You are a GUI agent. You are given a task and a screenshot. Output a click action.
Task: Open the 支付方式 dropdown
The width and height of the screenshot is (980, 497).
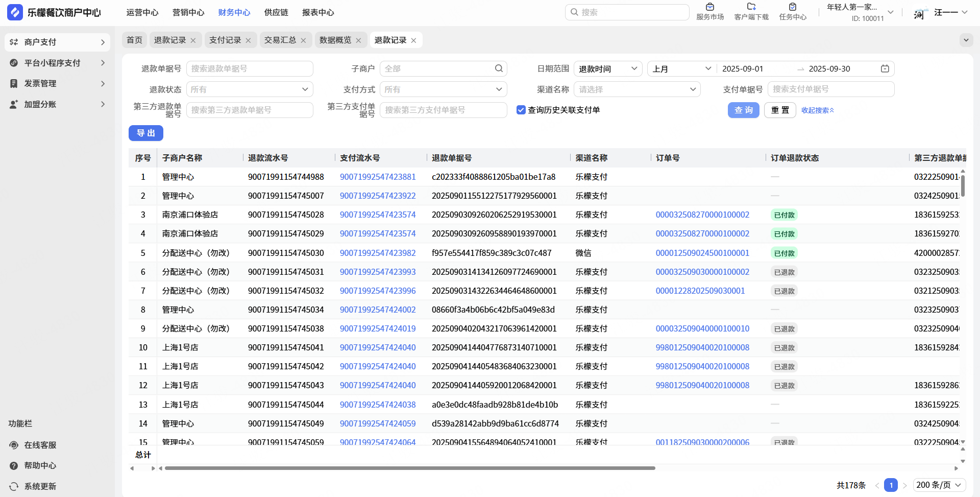pos(443,89)
